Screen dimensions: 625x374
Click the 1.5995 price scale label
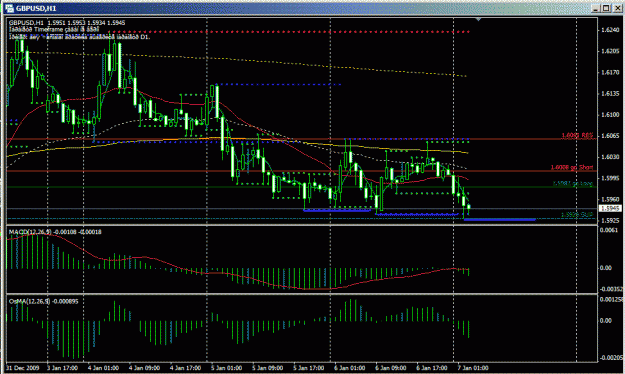click(x=610, y=178)
